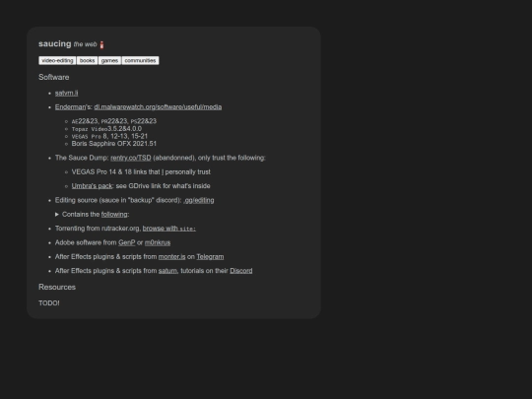Click the 'saucing' page title

coord(55,43)
